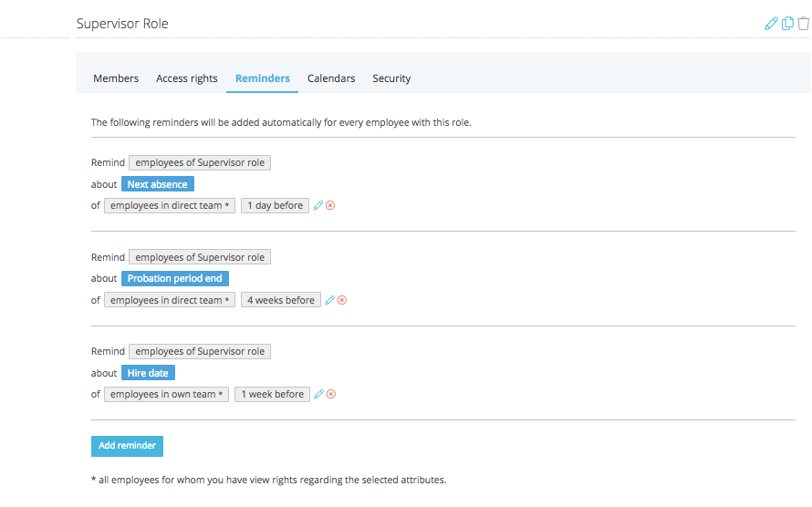Open the Members tab
812x507 pixels.
point(116,78)
